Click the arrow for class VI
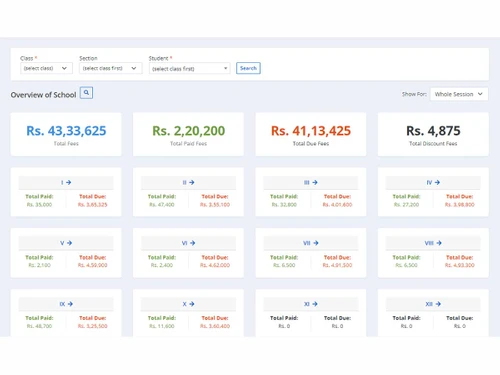This screenshot has height=375, width=500. point(192,243)
